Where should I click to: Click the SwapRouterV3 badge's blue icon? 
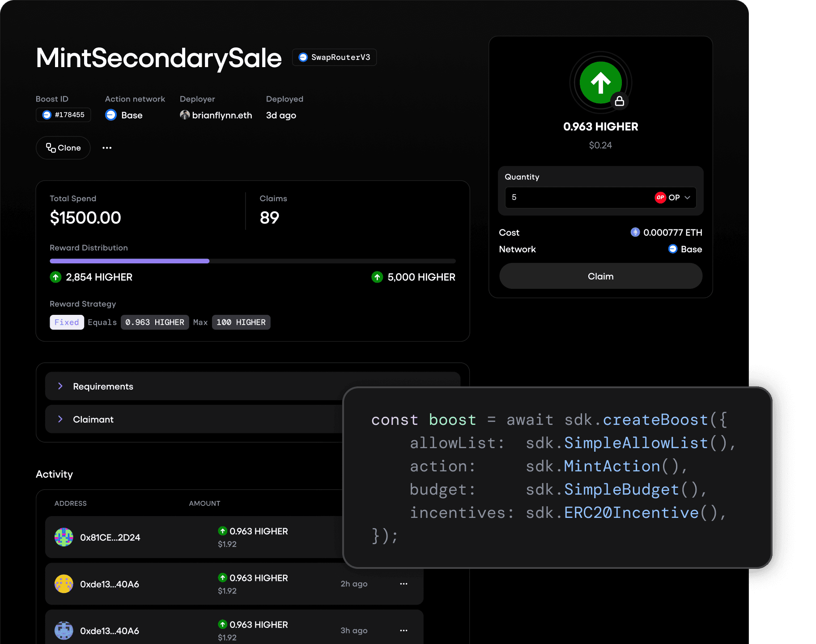[x=303, y=57]
